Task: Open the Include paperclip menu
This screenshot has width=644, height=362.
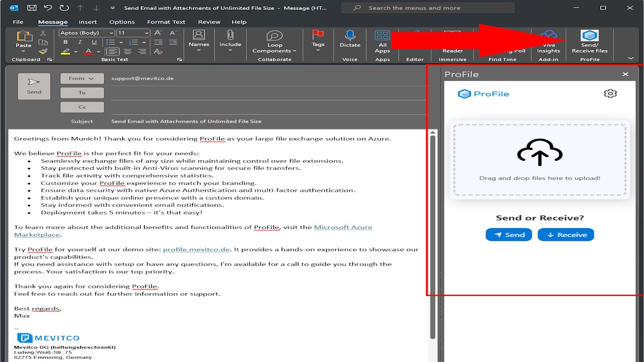Action: tap(230, 41)
